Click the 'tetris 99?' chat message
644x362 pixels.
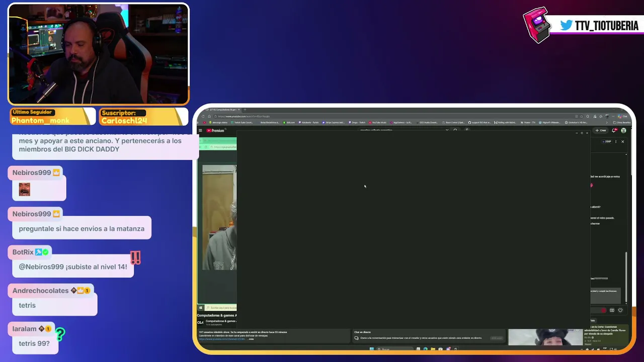34,343
